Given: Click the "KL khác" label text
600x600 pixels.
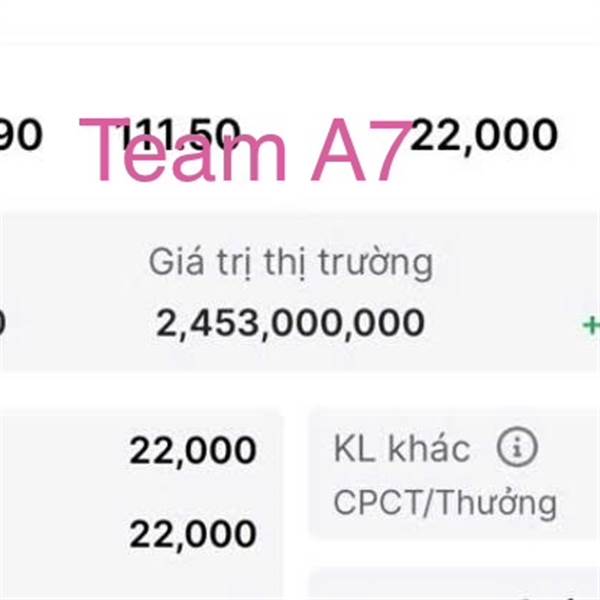Looking at the screenshot, I should (402, 449).
